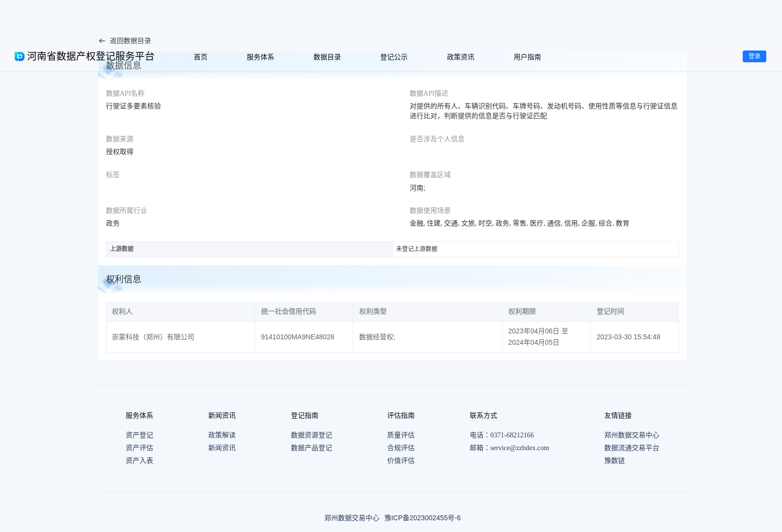Click the 未登记上游数据 cell
Viewport: 782px width, 532px height.
point(536,249)
